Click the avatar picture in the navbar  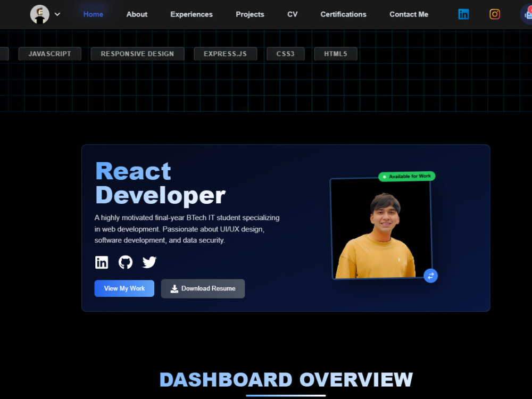click(40, 14)
